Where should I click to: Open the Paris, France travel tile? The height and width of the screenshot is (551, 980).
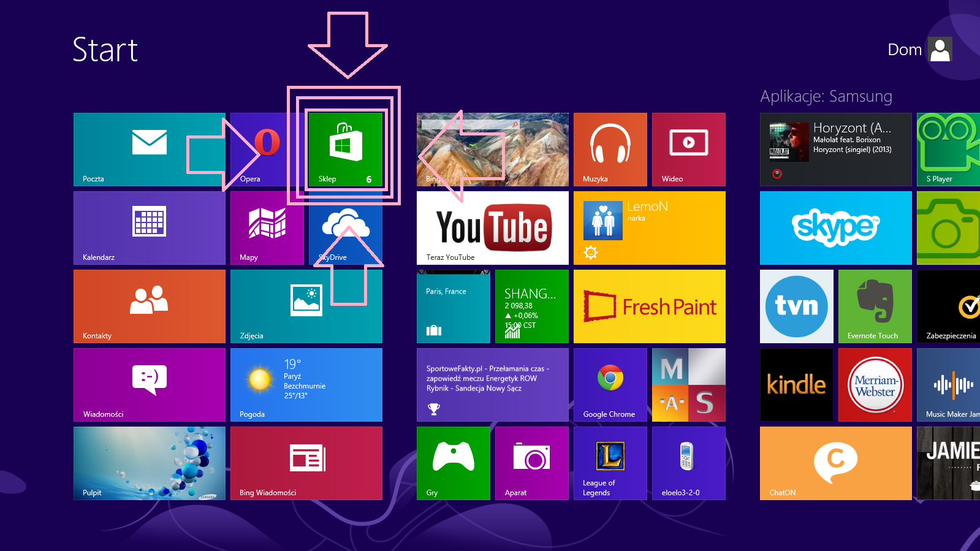454,306
